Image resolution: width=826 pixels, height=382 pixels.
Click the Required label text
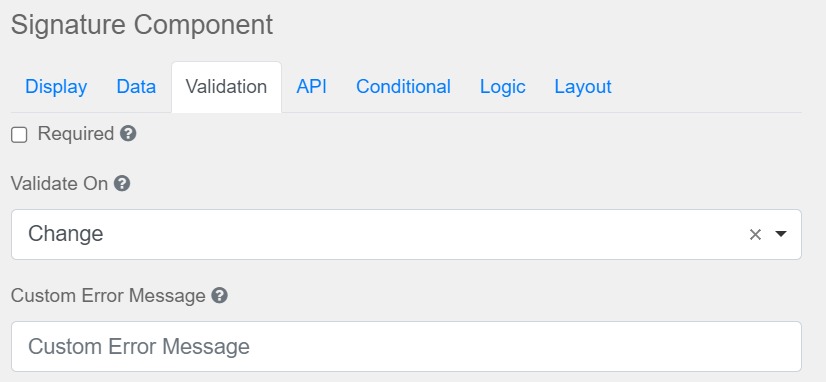[x=76, y=134]
